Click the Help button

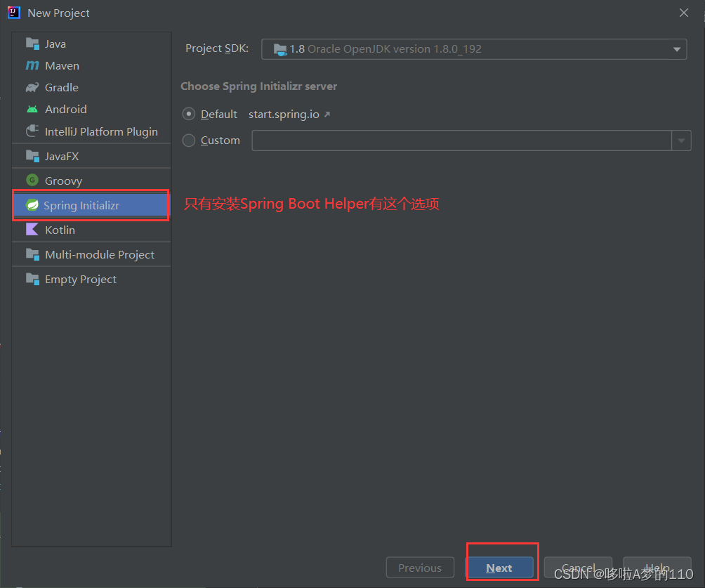(657, 568)
